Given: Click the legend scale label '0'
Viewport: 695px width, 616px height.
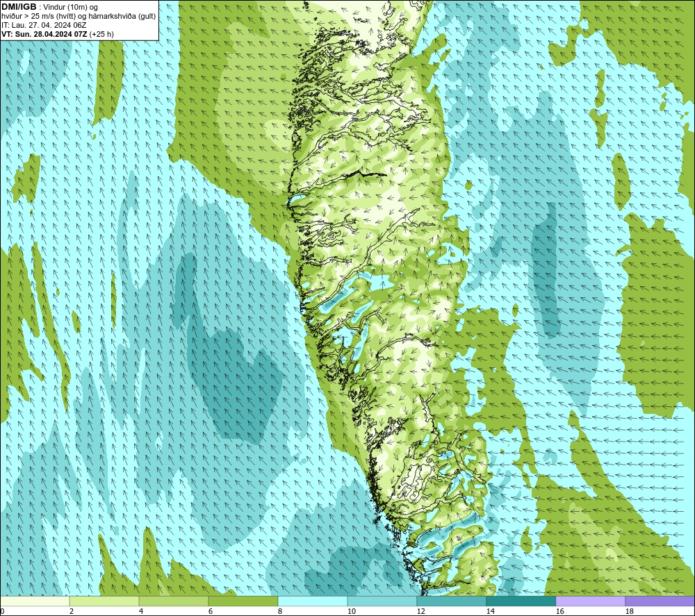Looking at the screenshot, I should 3,612.
